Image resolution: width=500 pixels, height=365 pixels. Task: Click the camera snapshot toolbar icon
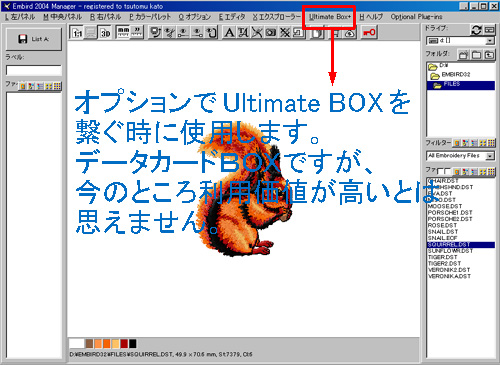271,32
